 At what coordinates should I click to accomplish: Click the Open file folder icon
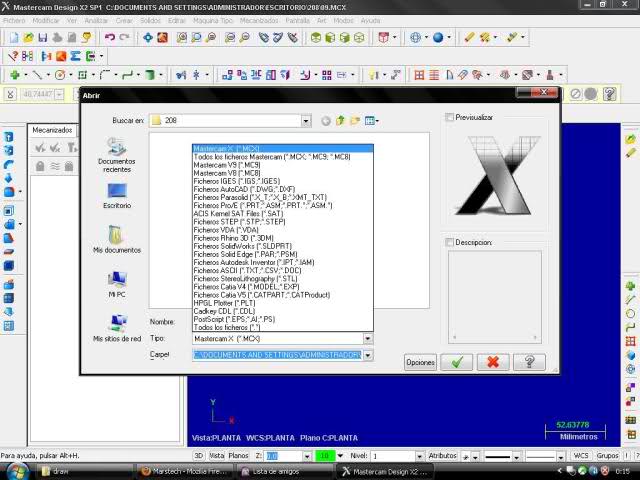28,38
